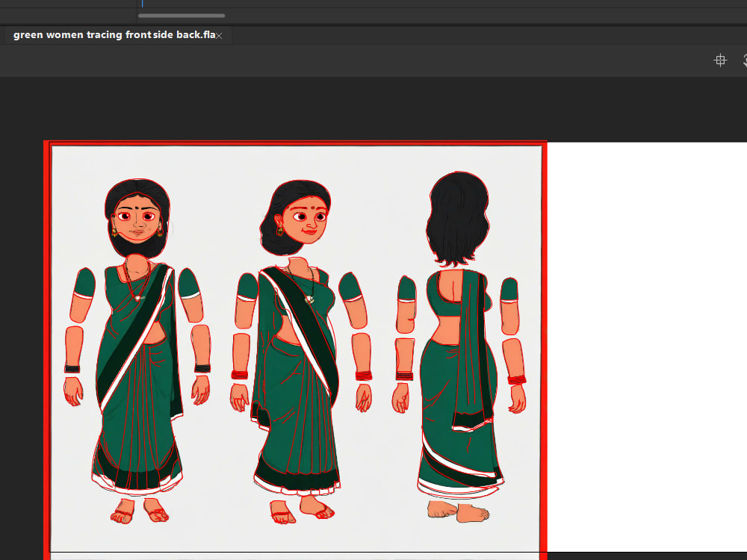This screenshot has height=560, width=747.
Task: Click the Center Stage crosshair icon
Action: coord(720,60)
